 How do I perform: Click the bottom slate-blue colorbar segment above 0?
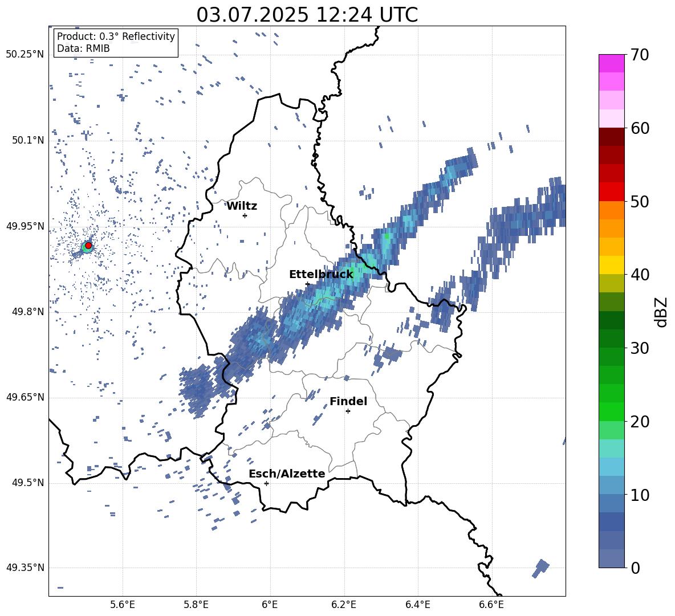point(611,558)
